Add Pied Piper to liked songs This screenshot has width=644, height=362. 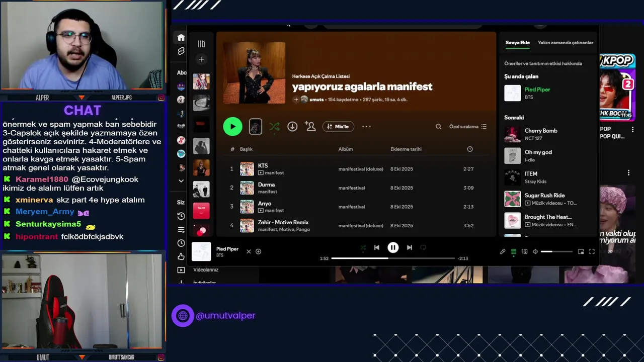(x=259, y=251)
